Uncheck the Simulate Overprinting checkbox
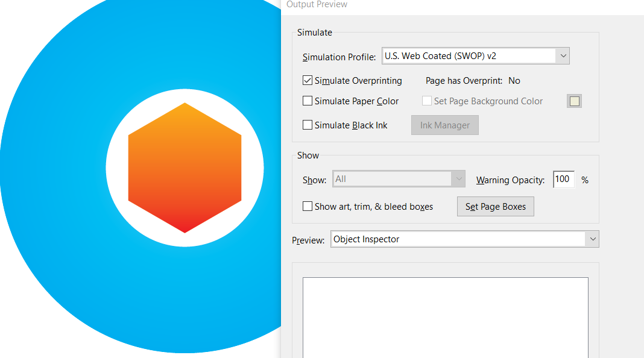 [x=308, y=81]
